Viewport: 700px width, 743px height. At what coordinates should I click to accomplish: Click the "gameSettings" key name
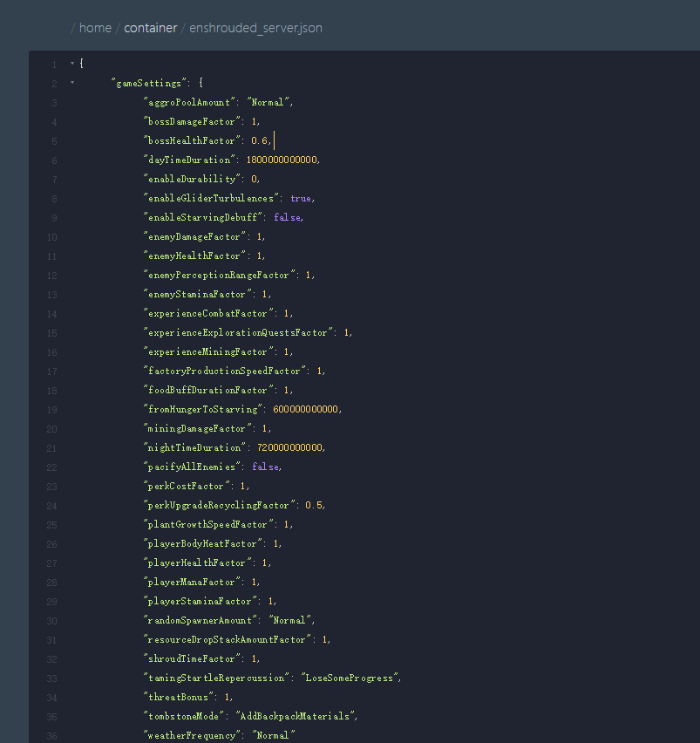147,84
